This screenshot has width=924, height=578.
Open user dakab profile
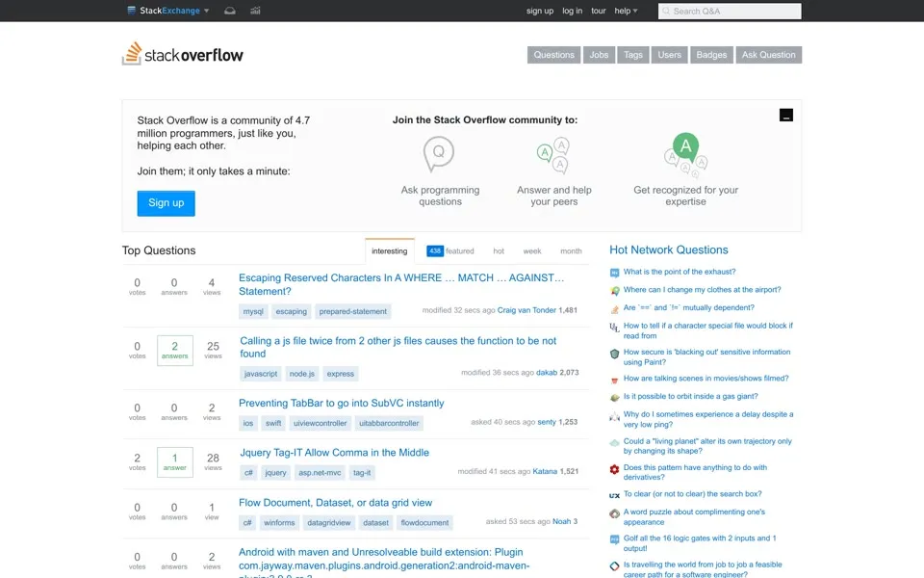pyautogui.click(x=547, y=373)
